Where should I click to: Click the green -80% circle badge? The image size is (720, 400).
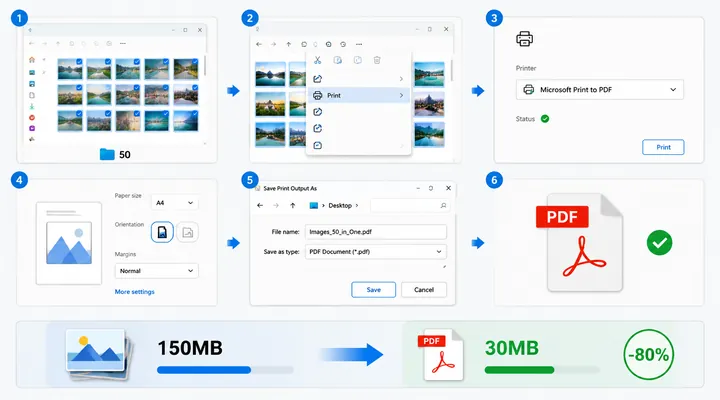pos(649,355)
